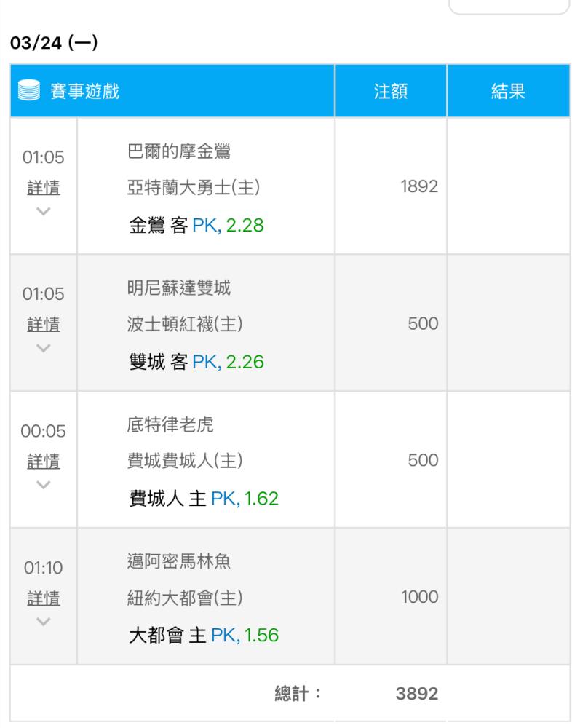Click the 賽事遊戲 column header
The height and width of the screenshot is (728, 572).
click(x=84, y=91)
